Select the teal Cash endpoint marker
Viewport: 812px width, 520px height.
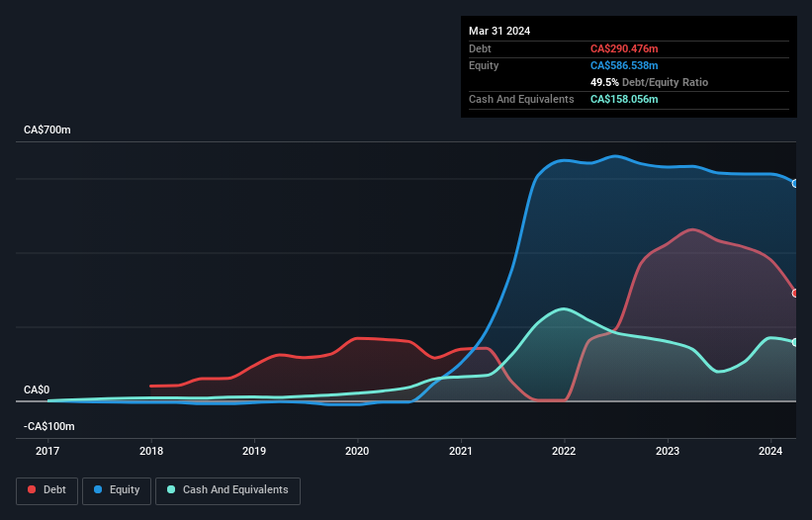click(795, 342)
